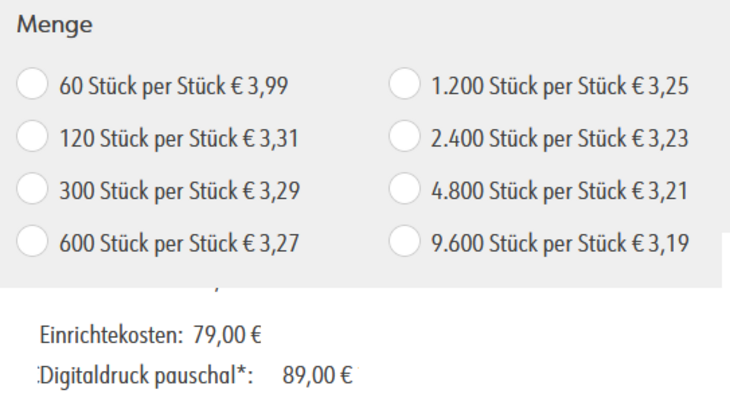Screen dimensions: 730x417
Task: Click the '300 Stück per Stück € 3,29' text
Action: (180, 190)
